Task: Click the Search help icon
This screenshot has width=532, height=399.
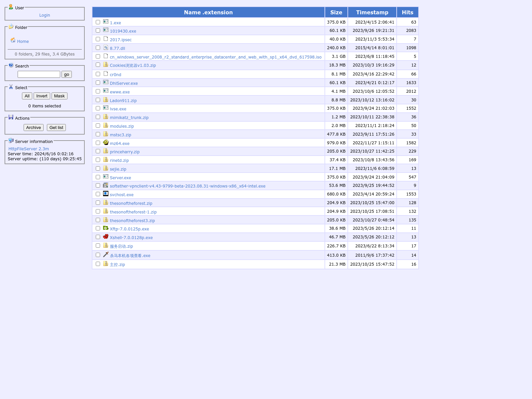Action: (11, 65)
